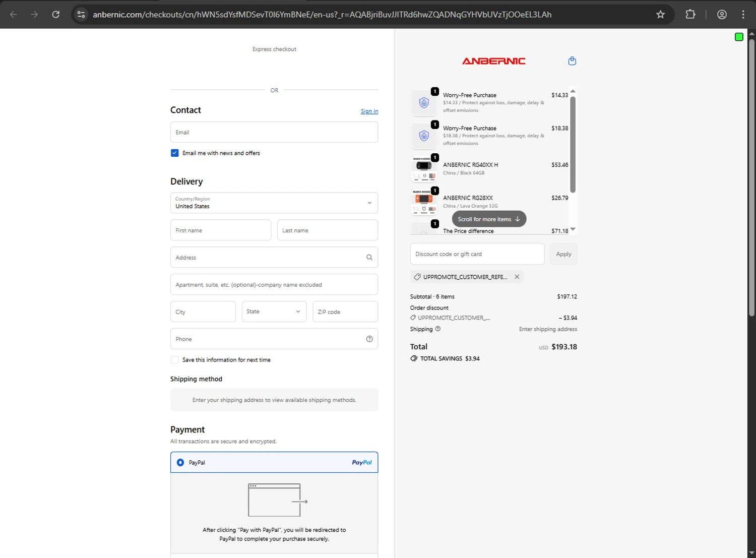Open Chrome three-dot menu
The height and width of the screenshot is (558, 756).
(743, 15)
